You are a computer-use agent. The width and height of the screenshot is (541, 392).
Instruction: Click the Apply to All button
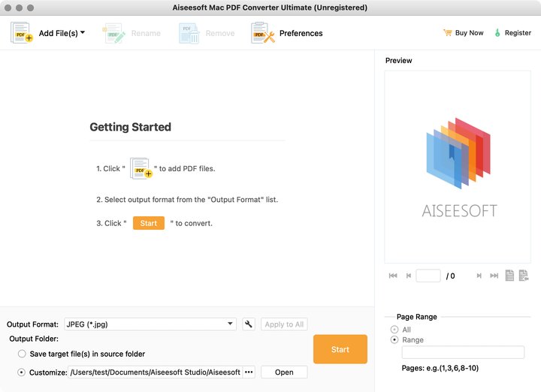(x=284, y=324)
